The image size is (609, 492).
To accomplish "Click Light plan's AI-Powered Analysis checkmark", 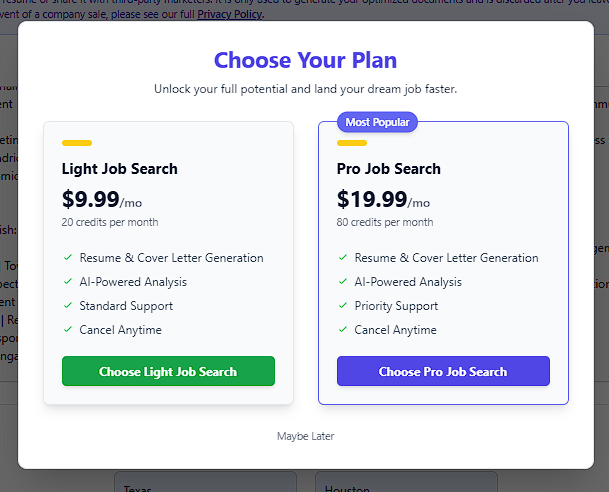I will (67, 282).
